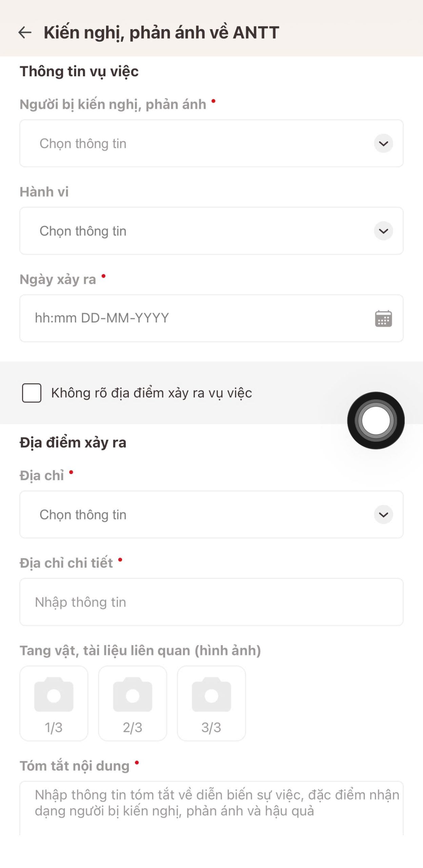
Task: Tap the back arrow in header
Action: [x=25, y=33]
